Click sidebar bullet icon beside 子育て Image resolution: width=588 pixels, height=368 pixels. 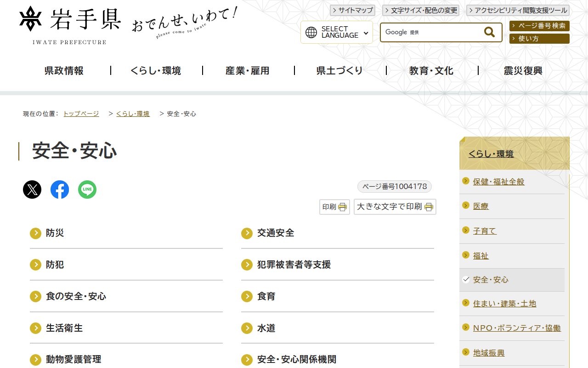pyautogui.click(x=466, y=230)
